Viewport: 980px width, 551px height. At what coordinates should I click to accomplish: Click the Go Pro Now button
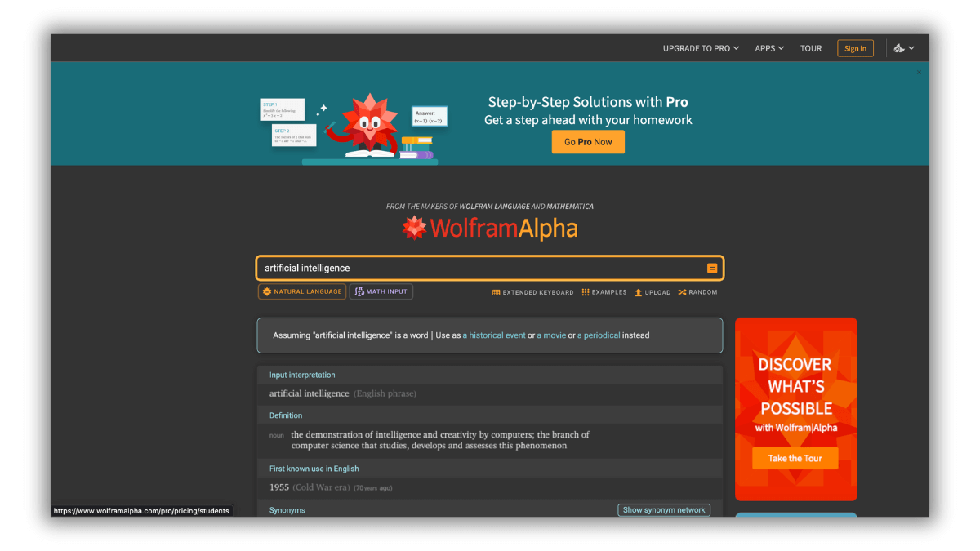point(588,142)
